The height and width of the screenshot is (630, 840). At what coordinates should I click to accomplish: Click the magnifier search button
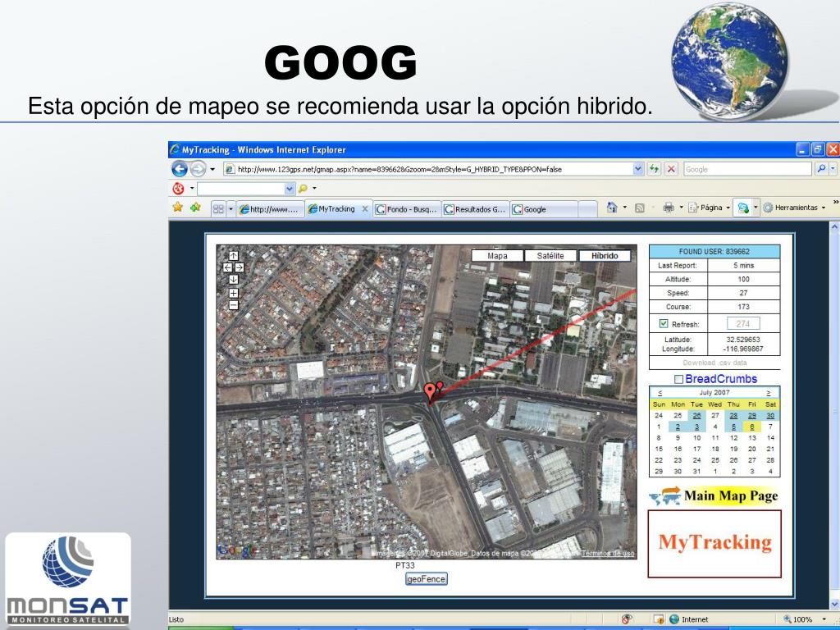(x=820, y=169)
